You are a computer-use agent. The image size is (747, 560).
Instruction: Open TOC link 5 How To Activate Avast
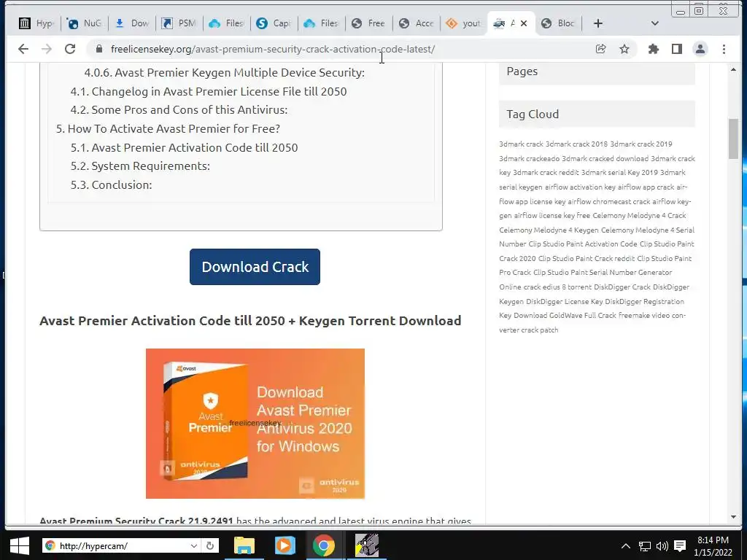point(169,128)
